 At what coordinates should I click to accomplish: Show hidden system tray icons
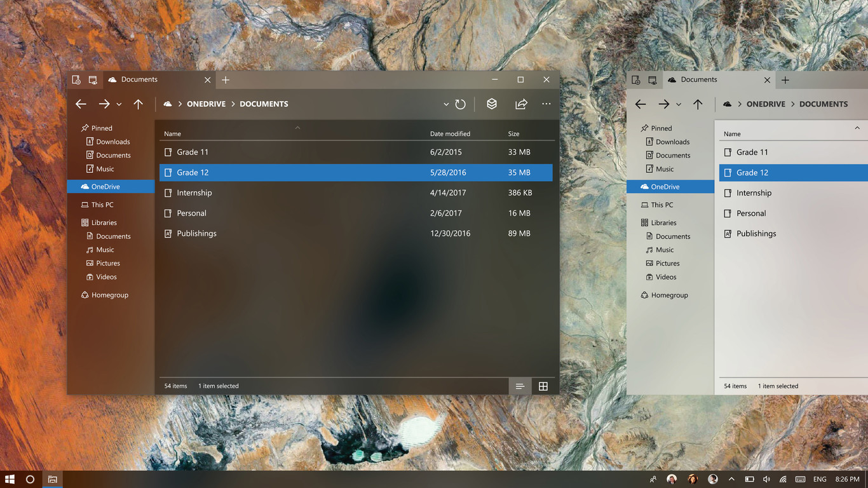pyautogui.click(x=731, y=479)
